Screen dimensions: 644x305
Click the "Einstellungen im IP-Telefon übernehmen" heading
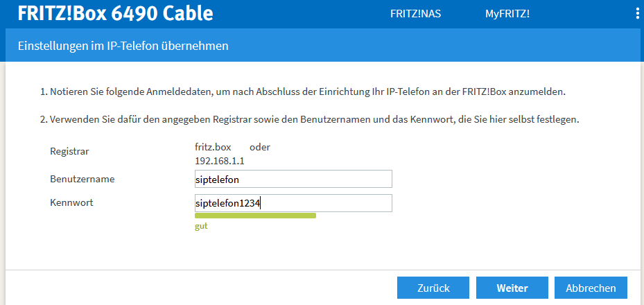[x=122, y=46]
